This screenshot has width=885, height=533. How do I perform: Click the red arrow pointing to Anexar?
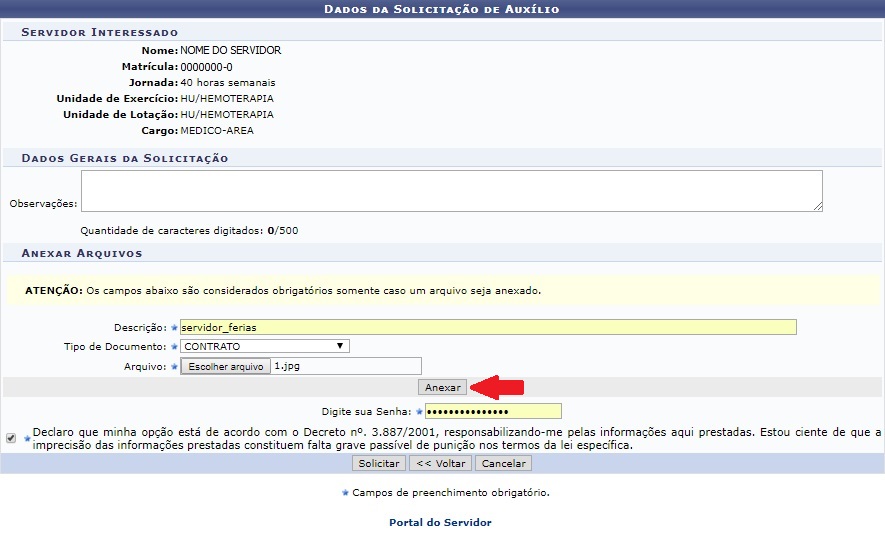[x=498, y=387]
